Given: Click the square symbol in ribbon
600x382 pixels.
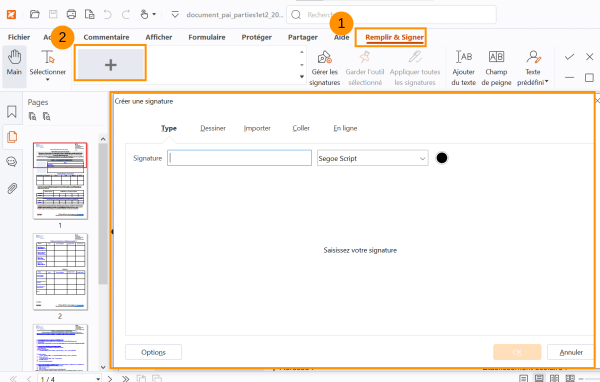Looking at the screenshot, I should click(x=589, y=78).
